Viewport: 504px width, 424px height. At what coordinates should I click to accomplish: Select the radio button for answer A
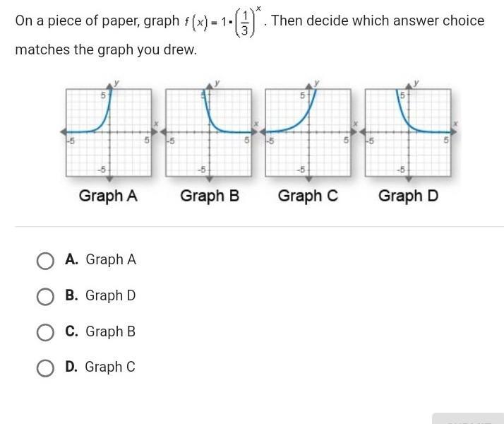[x=45, y=261]
